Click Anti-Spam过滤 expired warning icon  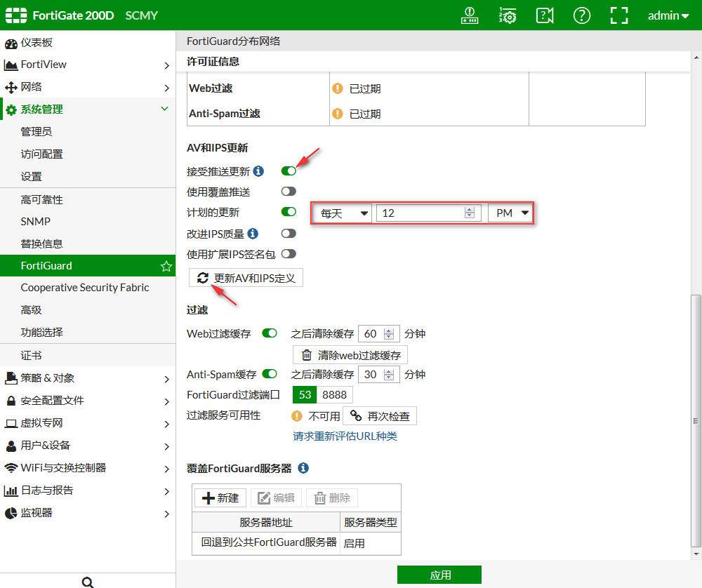click(x=338, y=114)
